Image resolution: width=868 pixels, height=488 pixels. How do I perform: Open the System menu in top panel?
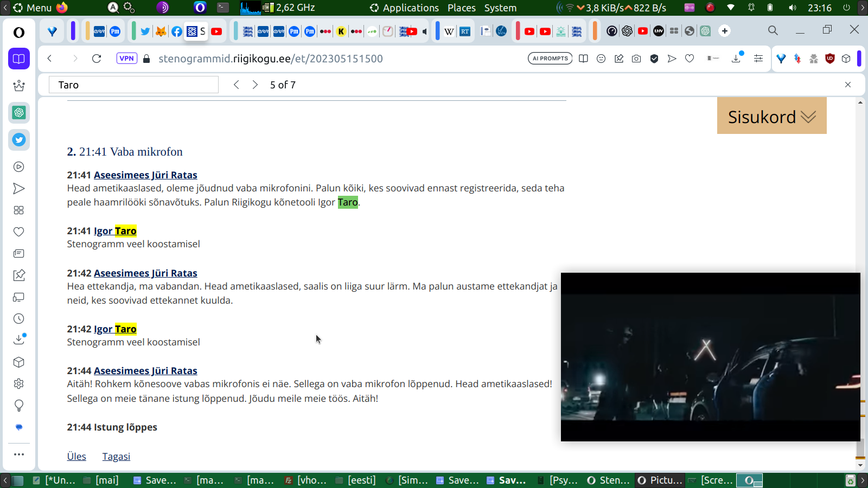[500, 8]
